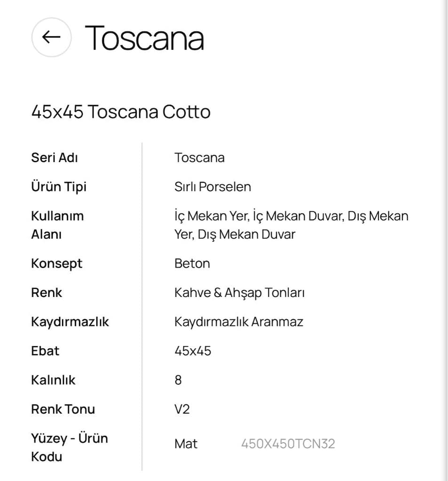Image resolution: width=448 pixels, height=481 pixels.
Task: Select the Toscana page title
Action: pos(144,38)
